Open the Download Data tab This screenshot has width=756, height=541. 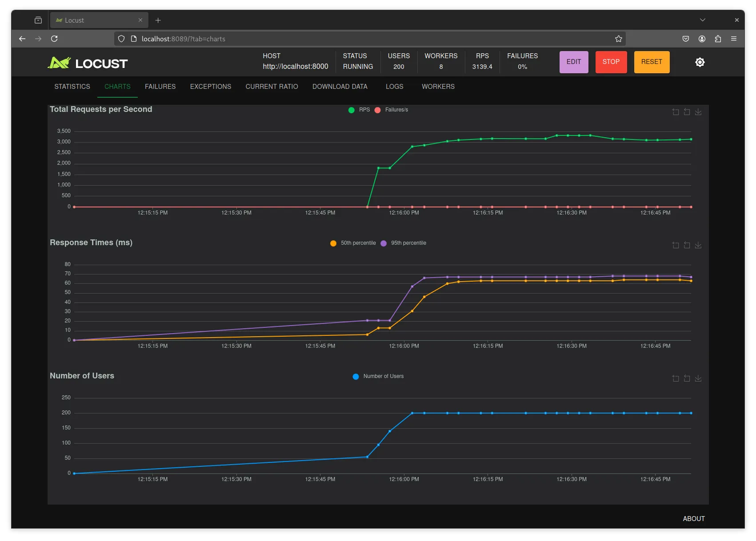(340, 87)
